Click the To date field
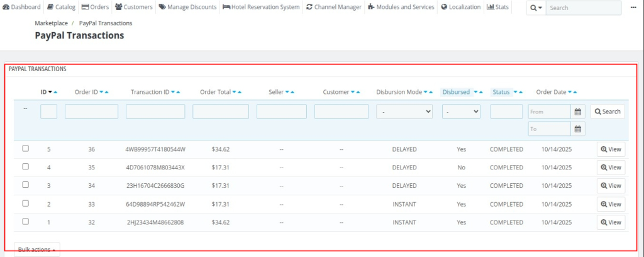 point(550,128)
